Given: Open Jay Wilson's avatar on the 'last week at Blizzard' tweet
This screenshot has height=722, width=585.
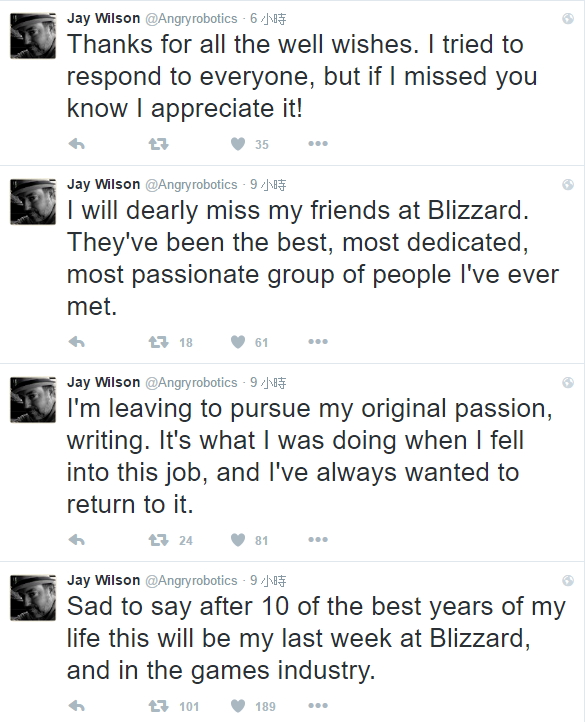Looking at the screenshot, I should (33, 597).
